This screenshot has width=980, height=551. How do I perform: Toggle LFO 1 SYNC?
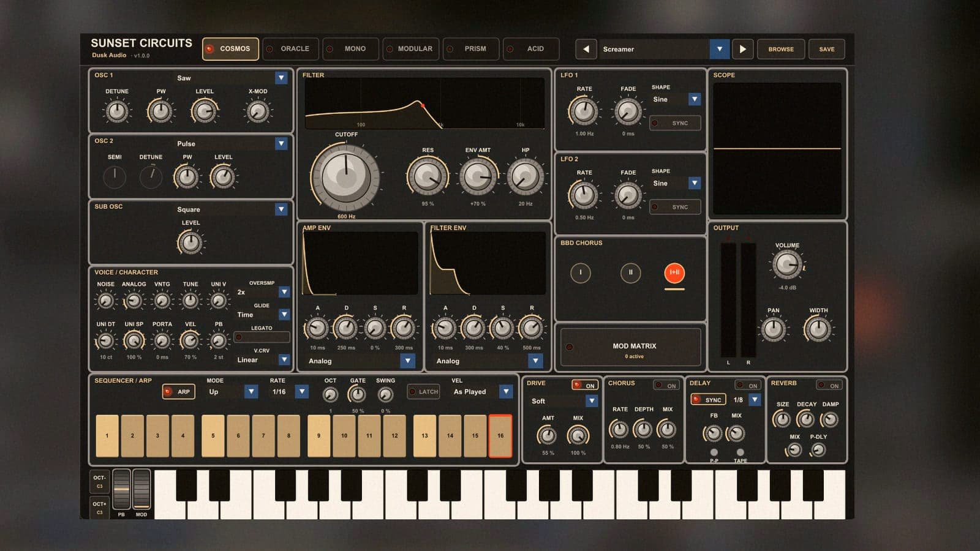(x=674, y=123)
